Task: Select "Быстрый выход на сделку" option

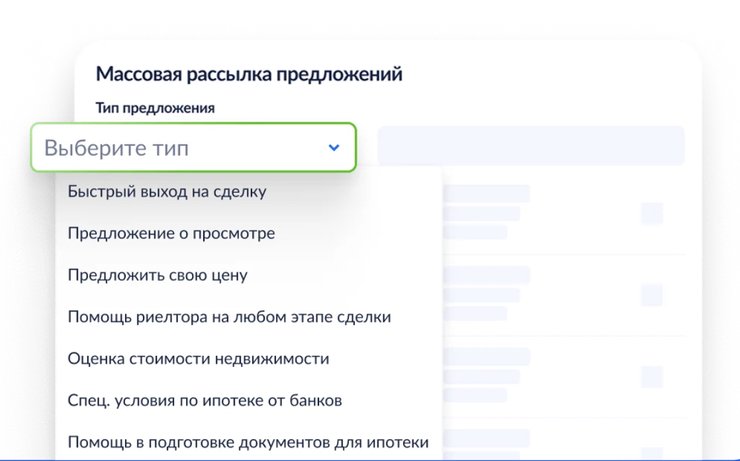Action: click(x=167, y=191)
